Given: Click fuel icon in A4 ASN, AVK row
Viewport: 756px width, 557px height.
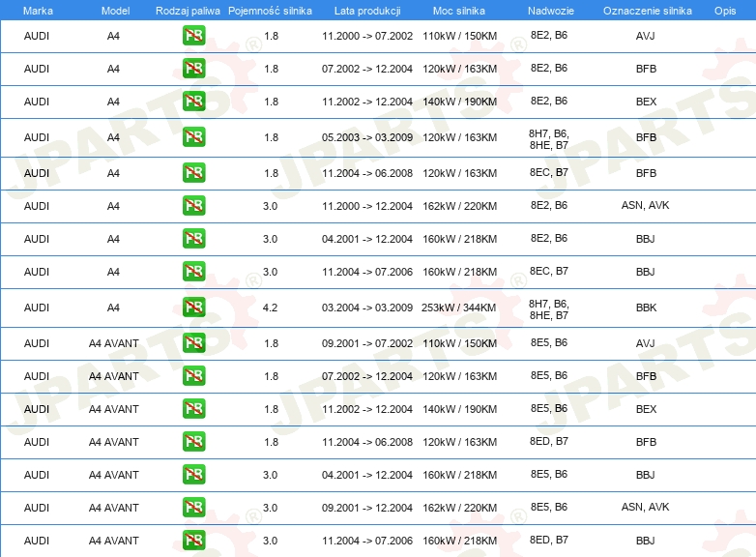Looking at the screenshot, I should tap(193, 205).
